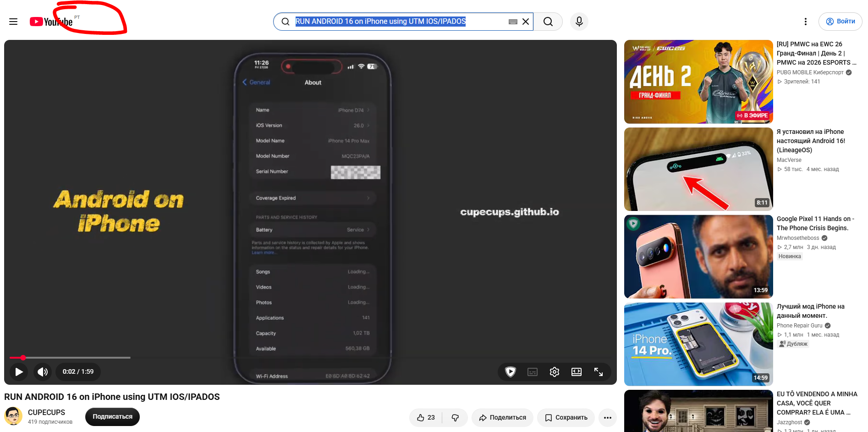Click the 8:11 duration badge

click(x=762, y=203)
